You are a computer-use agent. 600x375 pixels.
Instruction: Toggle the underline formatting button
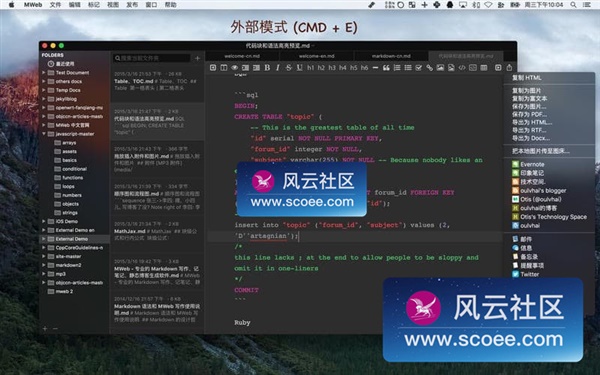[x=299, y=68]
